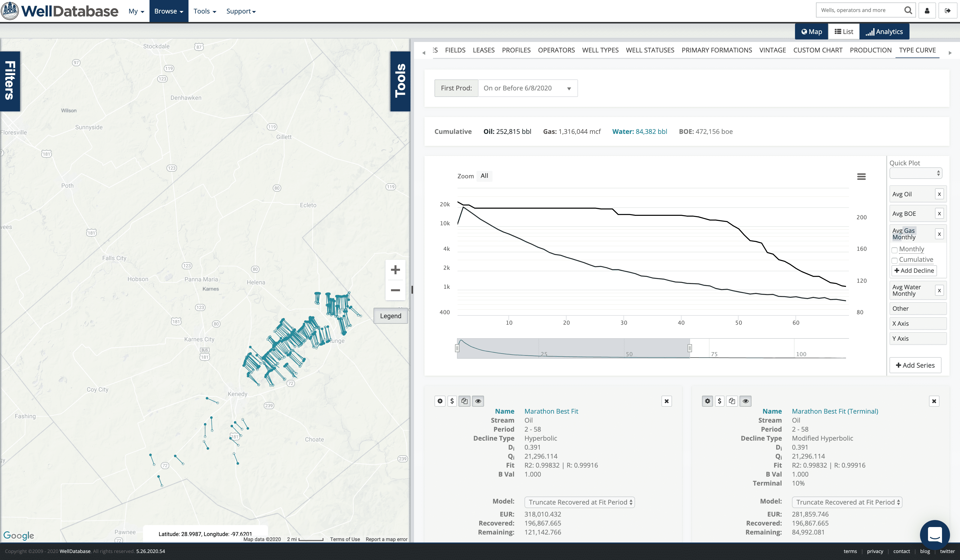Enable the Cumulative checkbox under Avg Gas
Screen dimensions: 960x560
click(894, 261)
